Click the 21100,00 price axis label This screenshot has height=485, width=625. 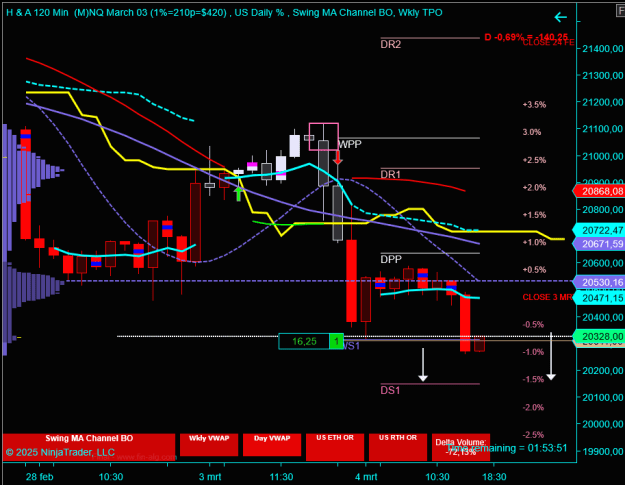pyautogui.click(x=603, y=129)
